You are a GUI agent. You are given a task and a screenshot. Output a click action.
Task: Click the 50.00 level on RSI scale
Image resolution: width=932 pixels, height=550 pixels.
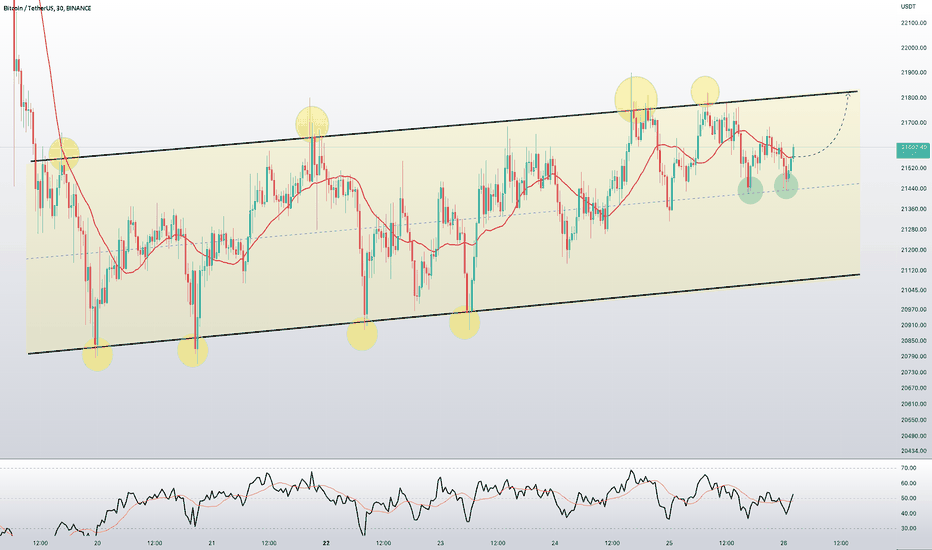click(x=908, y=498)
